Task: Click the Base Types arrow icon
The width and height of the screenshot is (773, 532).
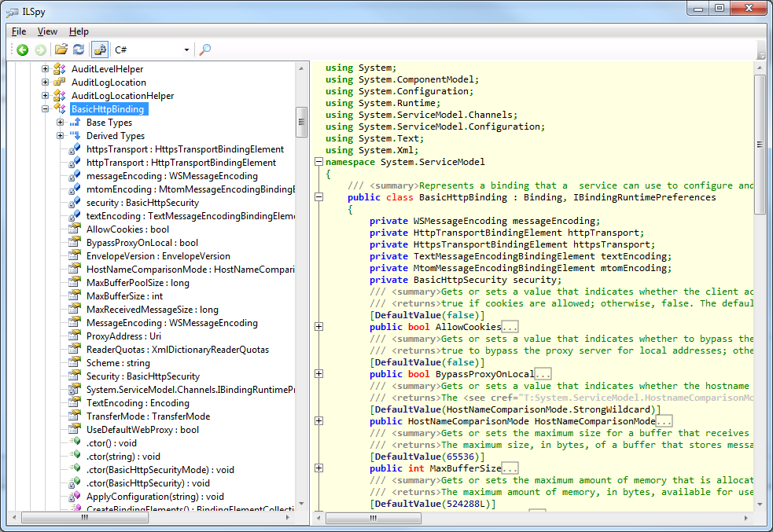Action: tap(75, 123)
